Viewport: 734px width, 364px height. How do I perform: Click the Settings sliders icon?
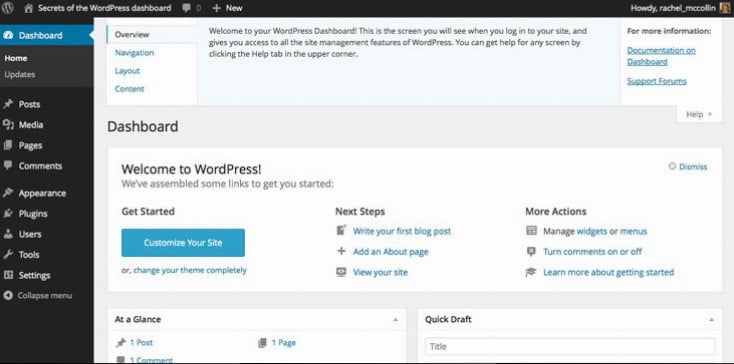coord(8,275)
